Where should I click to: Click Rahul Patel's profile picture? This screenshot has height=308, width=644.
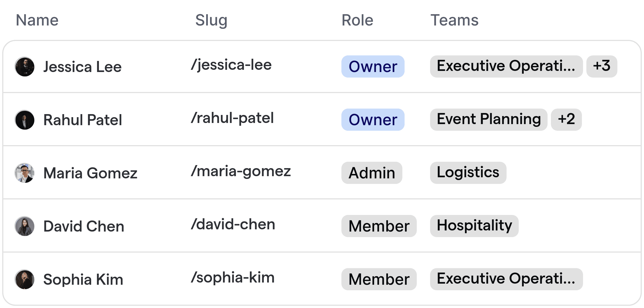coord(24,120)
